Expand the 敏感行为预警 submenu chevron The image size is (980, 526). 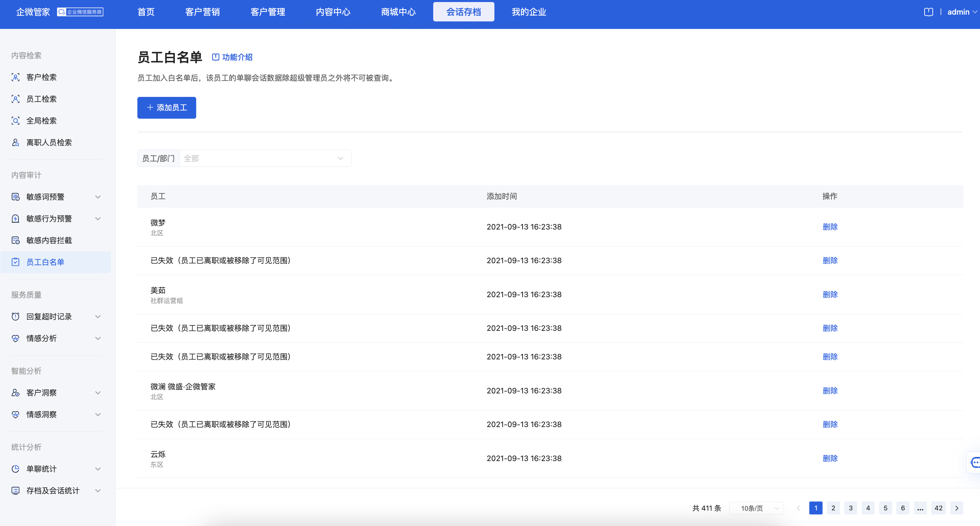coord(98,218)
